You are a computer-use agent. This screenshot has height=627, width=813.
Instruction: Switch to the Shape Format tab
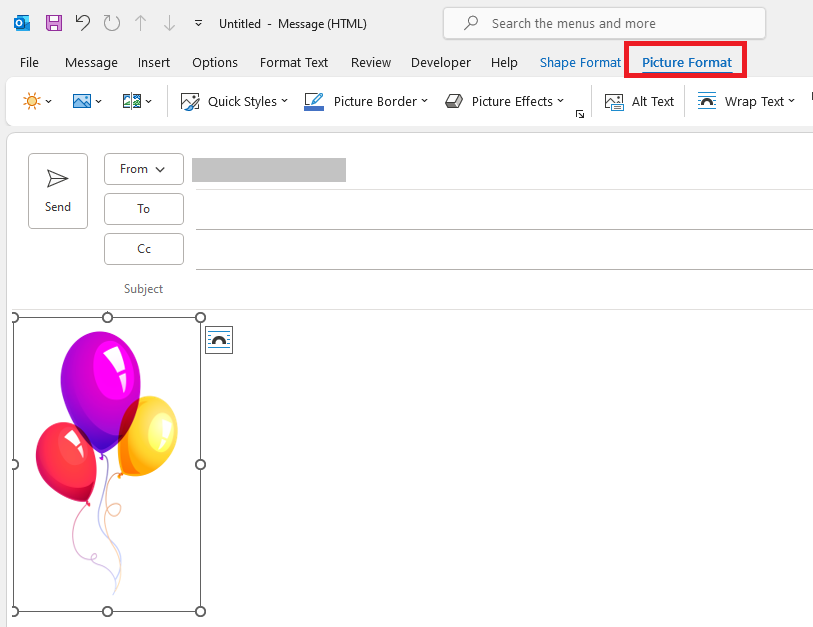tap(580, 63)
